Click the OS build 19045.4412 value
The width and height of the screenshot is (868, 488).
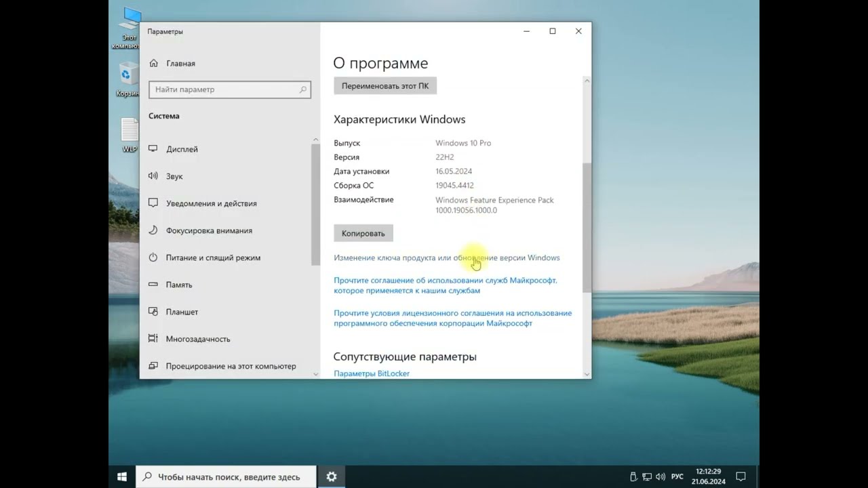(x=454, y=186)
